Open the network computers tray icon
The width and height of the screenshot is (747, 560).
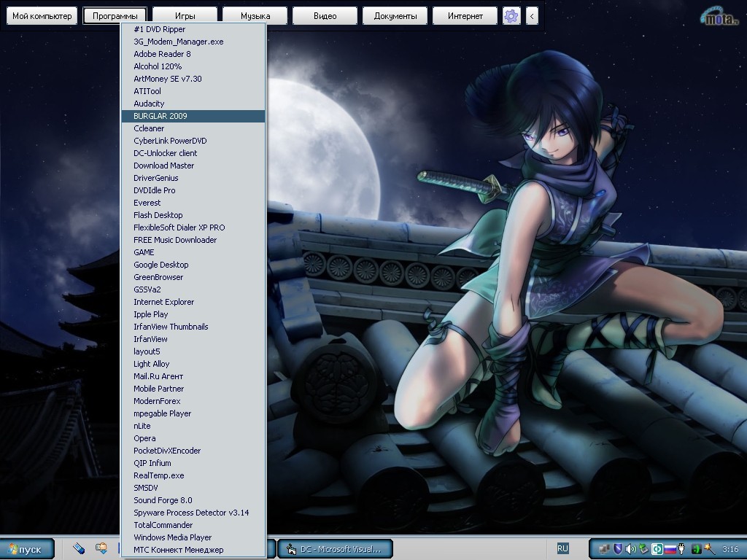point(604,550)
